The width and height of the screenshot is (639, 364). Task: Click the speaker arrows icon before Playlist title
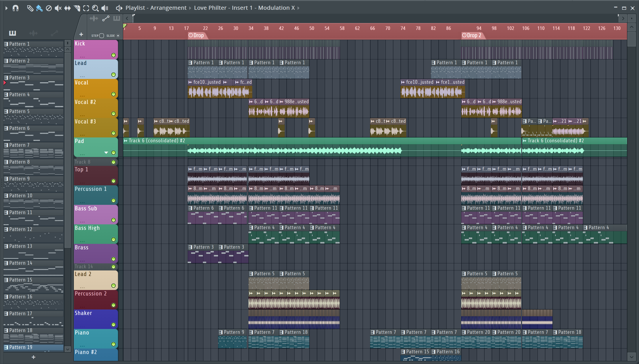(x=119, y=8)
